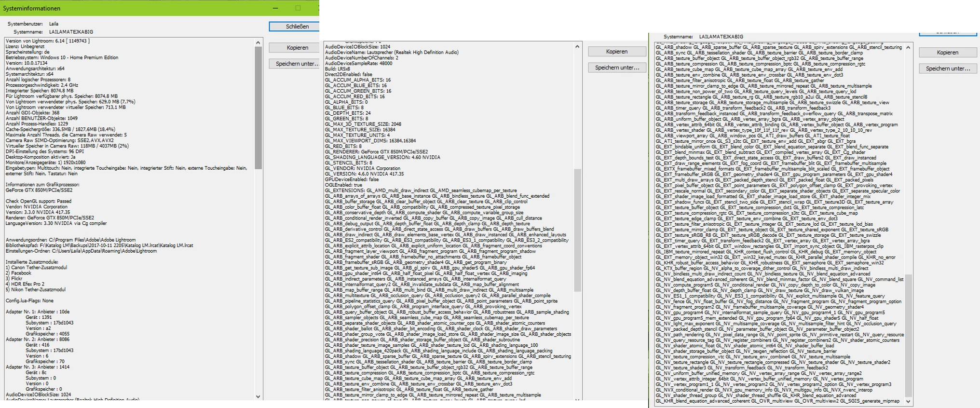Click 'AudioDeviceSampleRate: 48000' line
Screen dimensions: 980x408
coord(359,63)
